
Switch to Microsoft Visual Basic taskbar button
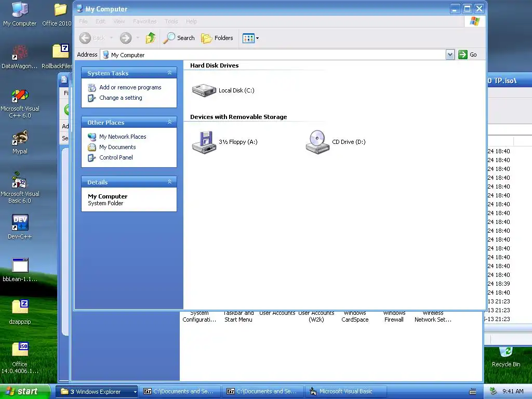[346, 392]
